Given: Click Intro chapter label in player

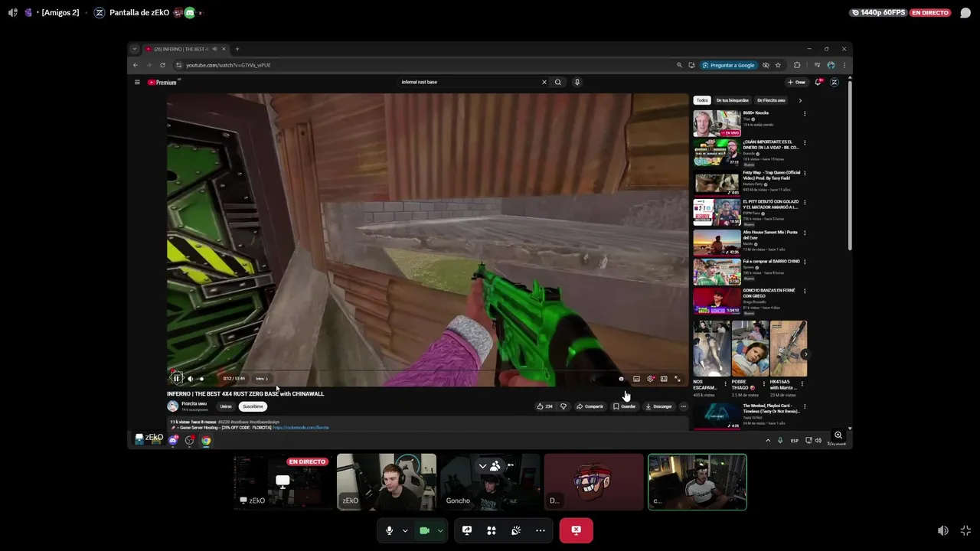Looking at the screenshot, I should [261, 378].
